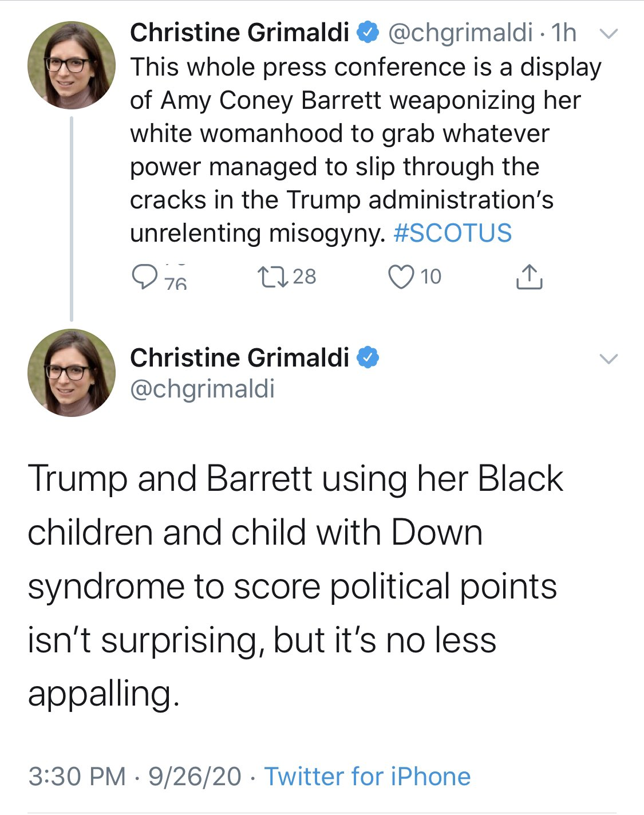Open the @chgrimaldi handle below the second name

click(x=203, y=389)
